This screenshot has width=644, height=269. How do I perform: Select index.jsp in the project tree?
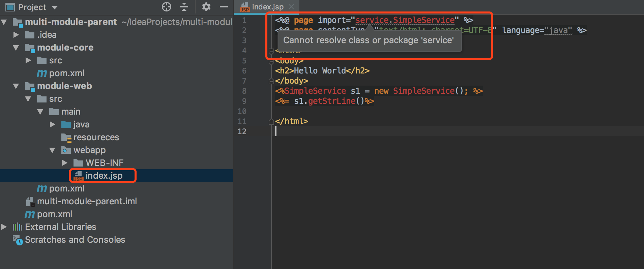[104, 176]
